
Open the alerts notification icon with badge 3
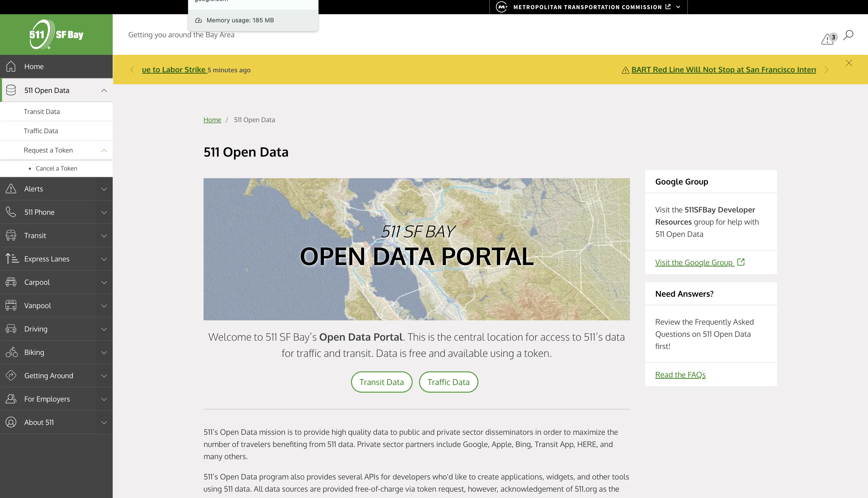click(x=829, y=38)
